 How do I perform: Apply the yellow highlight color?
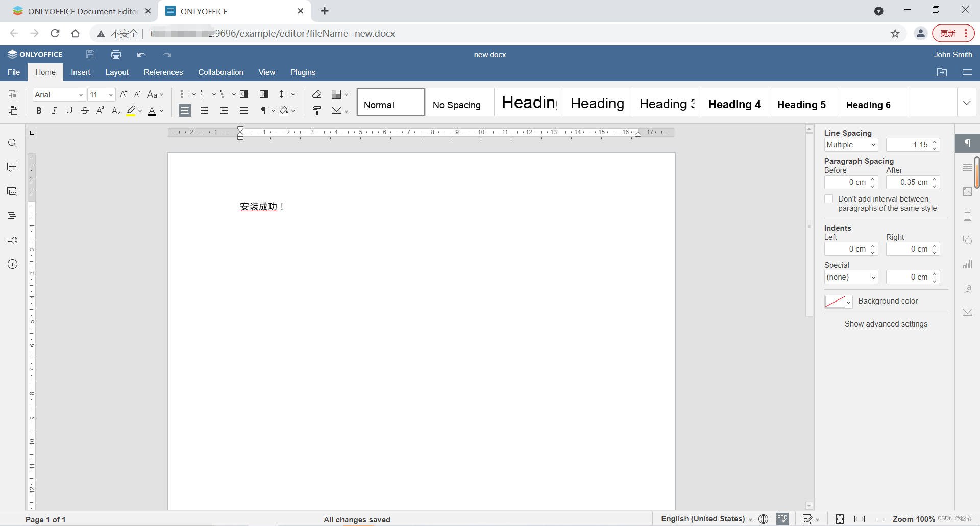131,110
